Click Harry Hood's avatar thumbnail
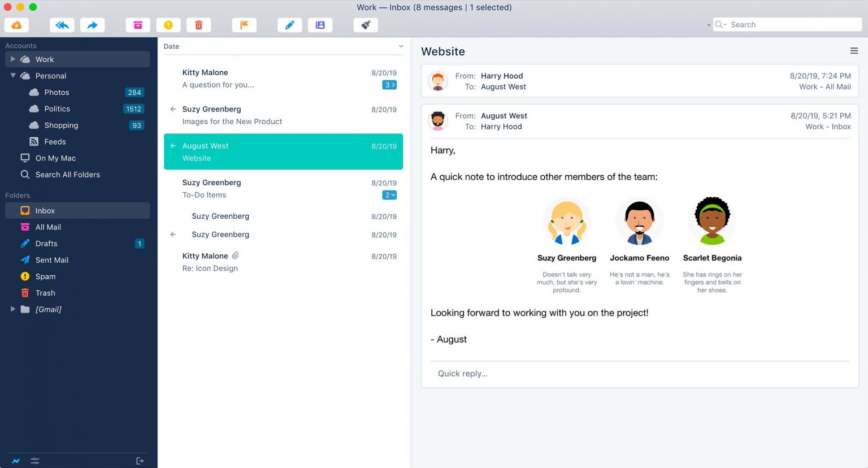868x468 pixels. (x=438, y=81)
